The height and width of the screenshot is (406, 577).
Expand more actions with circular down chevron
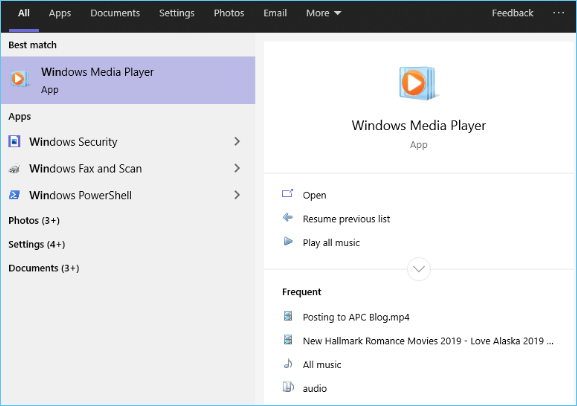point(419,269)
